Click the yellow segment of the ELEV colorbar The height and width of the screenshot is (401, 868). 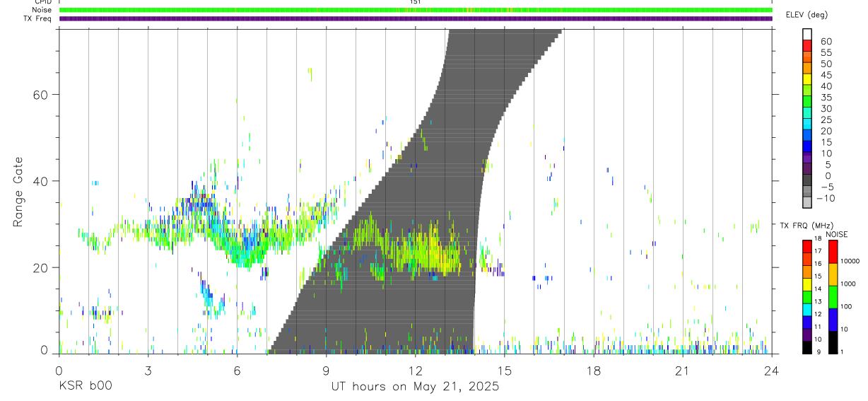(807, 80)
